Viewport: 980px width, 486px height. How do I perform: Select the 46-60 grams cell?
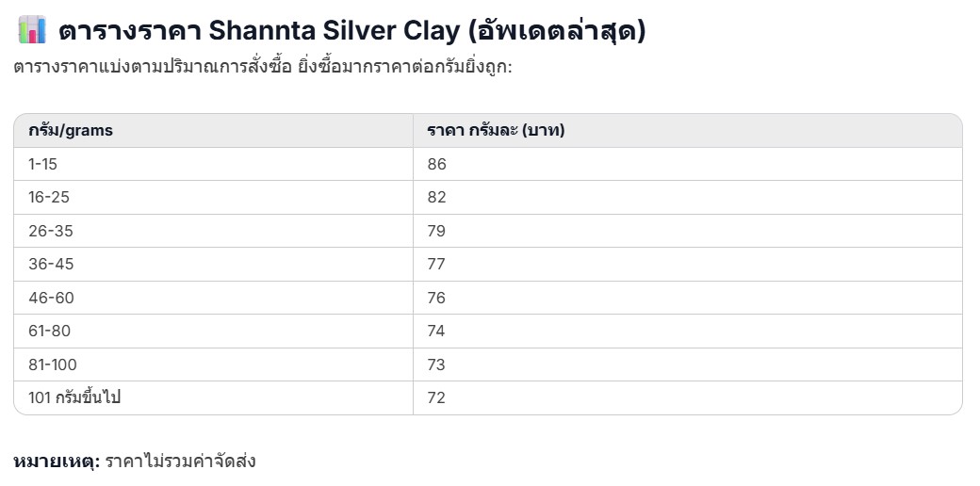[x=51, y=298]
